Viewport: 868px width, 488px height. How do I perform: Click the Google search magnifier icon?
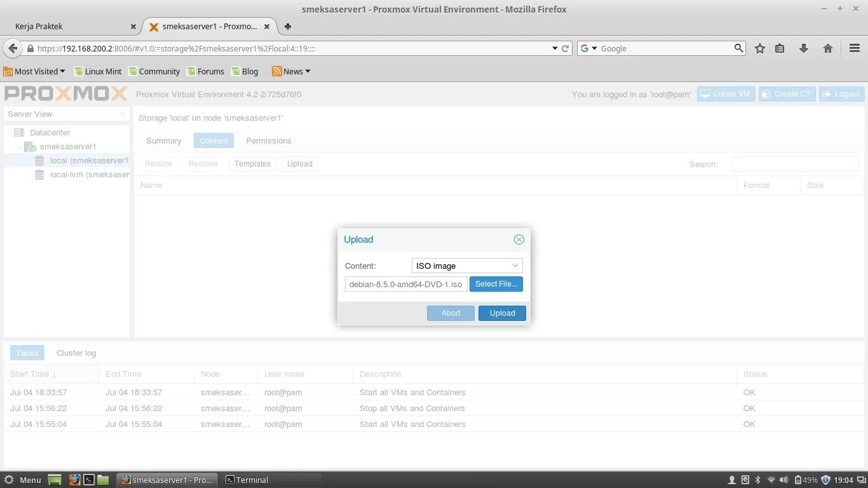738,48
